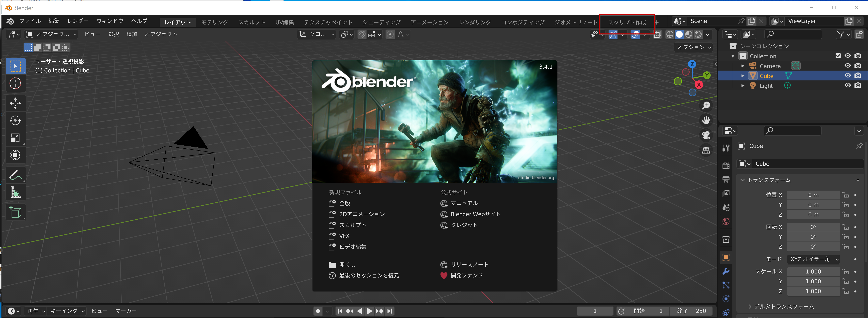Open the Render properties tab

(x=726, y=165)
